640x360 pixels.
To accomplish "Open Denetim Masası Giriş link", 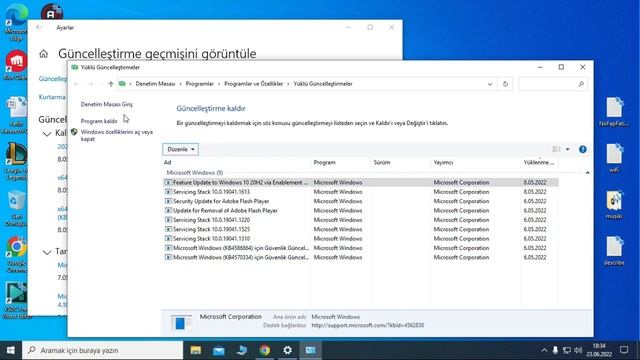I will tap(107, 104).
